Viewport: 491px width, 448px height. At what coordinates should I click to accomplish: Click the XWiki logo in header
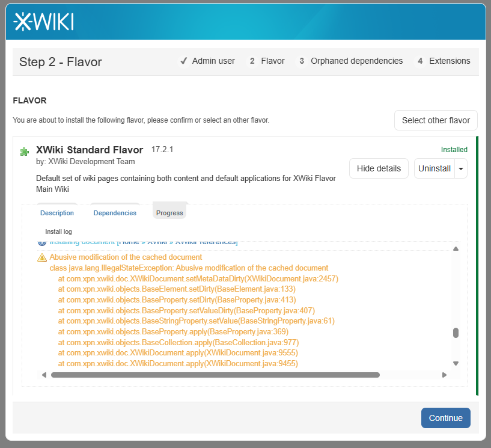pos(43,22)
